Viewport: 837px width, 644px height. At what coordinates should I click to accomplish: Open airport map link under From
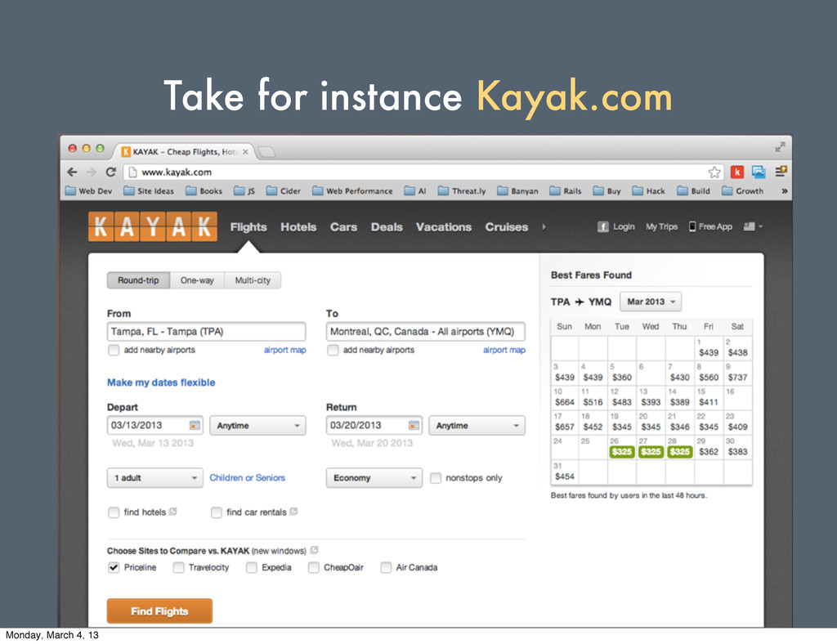click(x=285, y=350)
